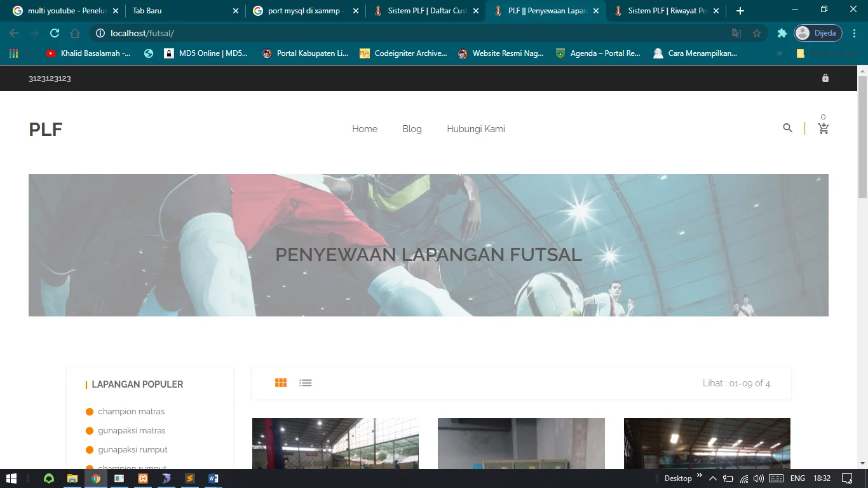The height and width of the screenshot is (488, 868).
Task: Open the middle futsal field thumbnail
Action: pyautogui.click(x=521, y=444)
